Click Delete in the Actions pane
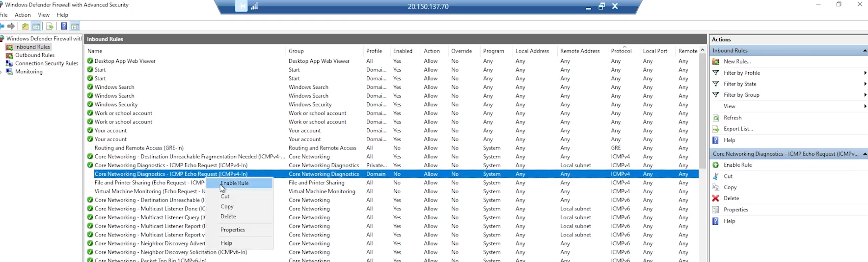868x262 pixels. tap(731, 199)
